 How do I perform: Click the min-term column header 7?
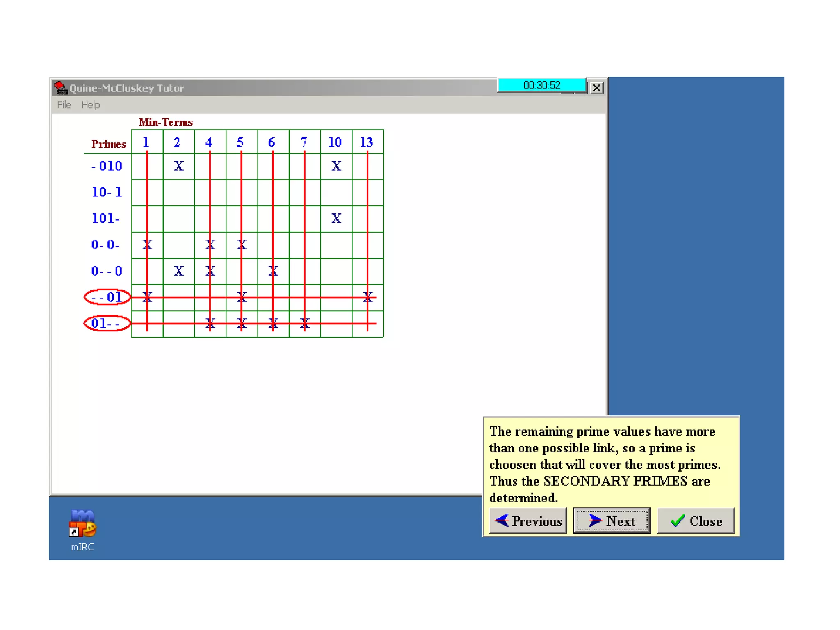tap(304, 142)
